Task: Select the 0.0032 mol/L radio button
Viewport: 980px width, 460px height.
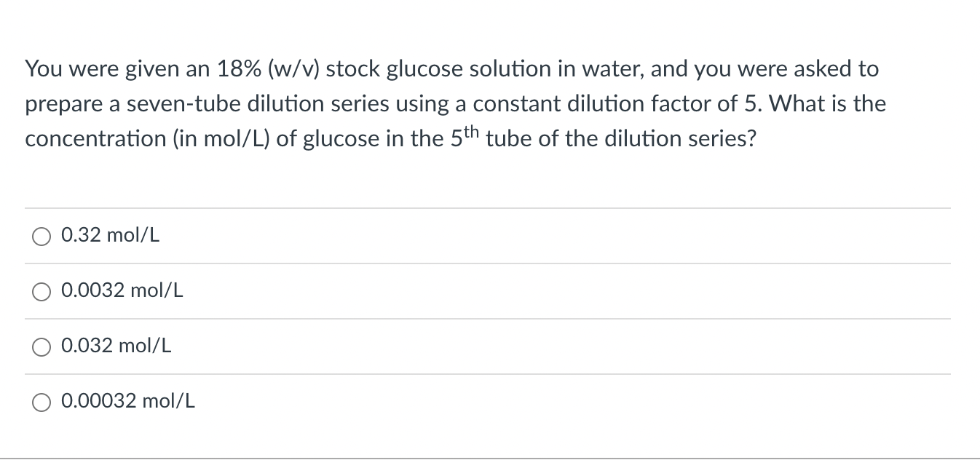Action: pos(42,291)
